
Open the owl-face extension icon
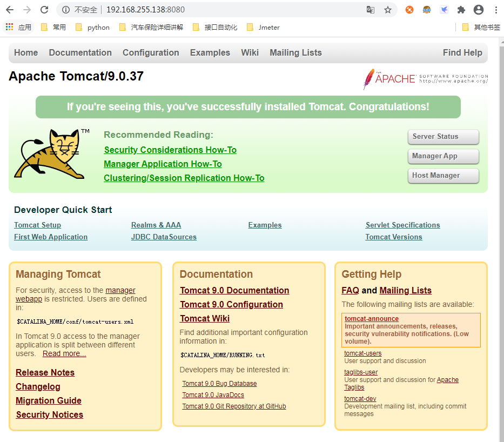[x=427, y=10]
